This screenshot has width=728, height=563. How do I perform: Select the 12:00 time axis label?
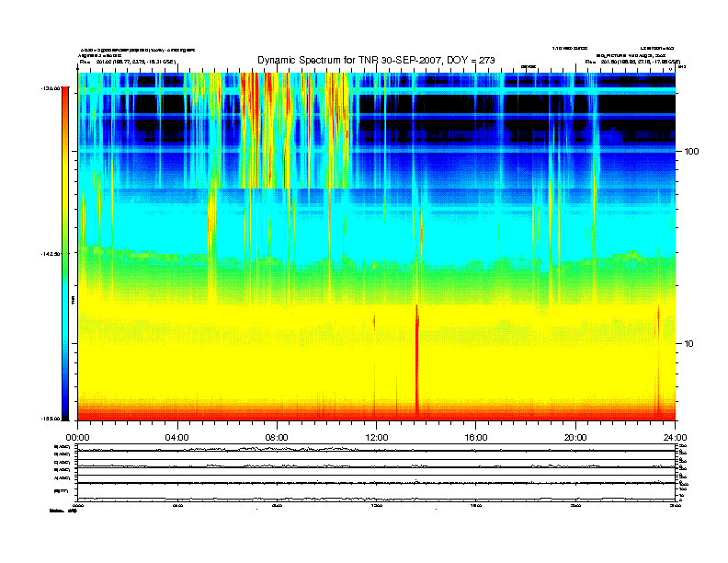tap(377, 438)
